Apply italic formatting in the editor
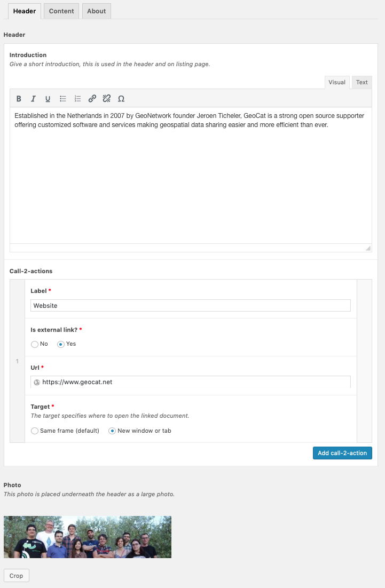The image size is (385, 588). point(33,99)
